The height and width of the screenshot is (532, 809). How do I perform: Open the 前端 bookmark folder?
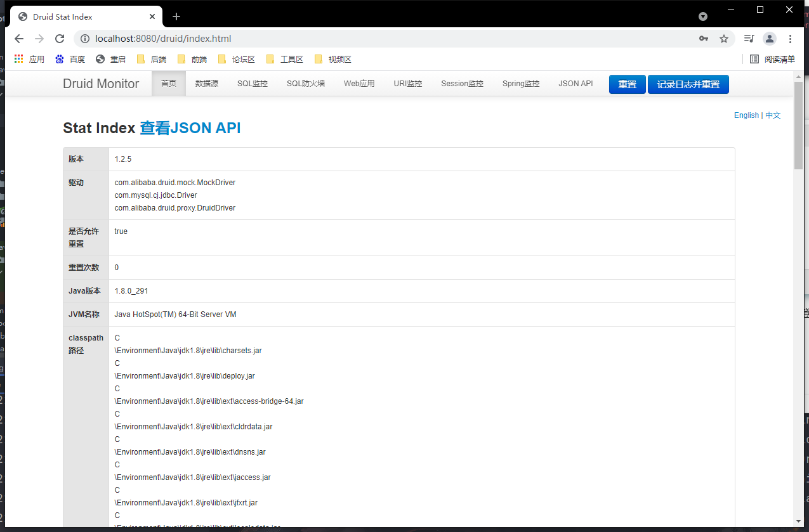tap(192, 59)
